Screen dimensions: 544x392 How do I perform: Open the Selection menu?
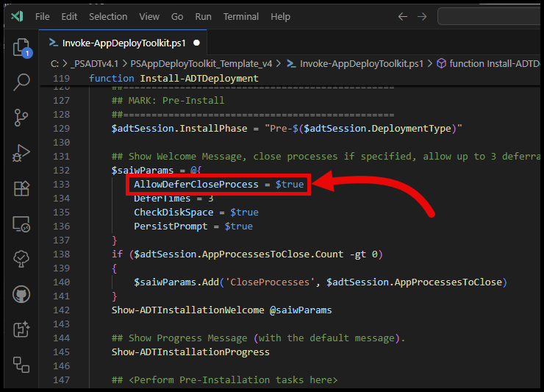(x=108, y=16)
